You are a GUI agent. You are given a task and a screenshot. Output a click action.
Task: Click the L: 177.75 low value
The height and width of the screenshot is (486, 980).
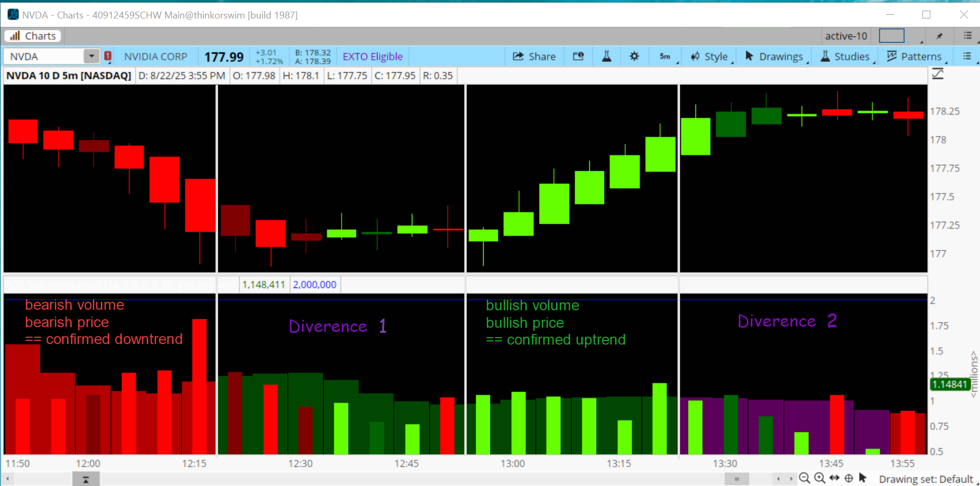pyautogui.click(x=347, y=75)
